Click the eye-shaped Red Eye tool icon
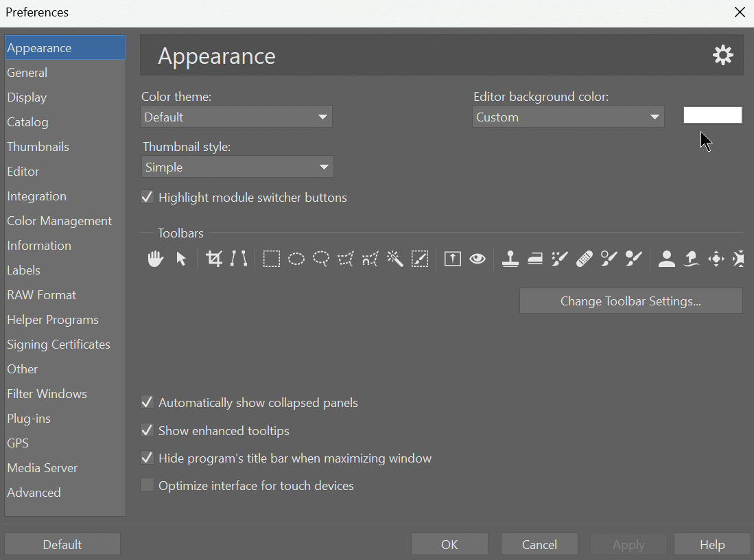The width and height of the screenshot is (754, 560). click(x=478, y=259)
